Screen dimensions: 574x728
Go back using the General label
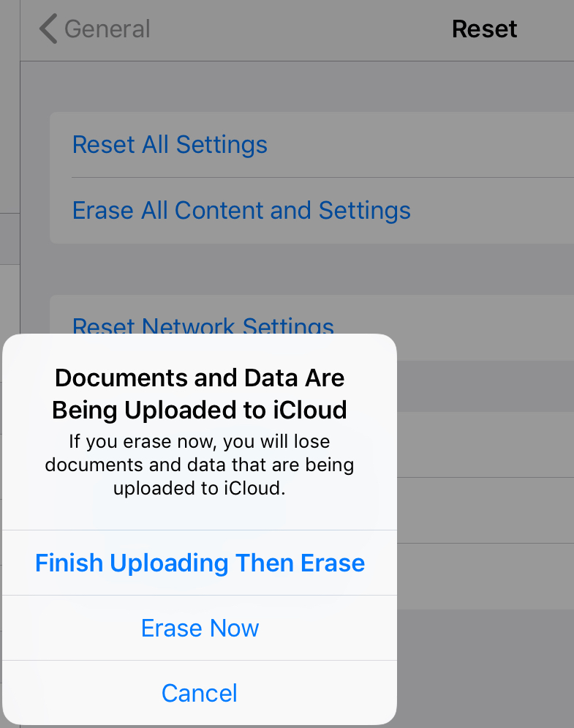tap(107, 29)
